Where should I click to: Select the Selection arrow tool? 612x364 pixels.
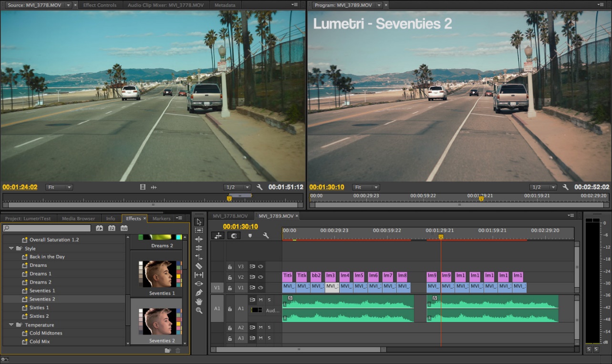199,222
